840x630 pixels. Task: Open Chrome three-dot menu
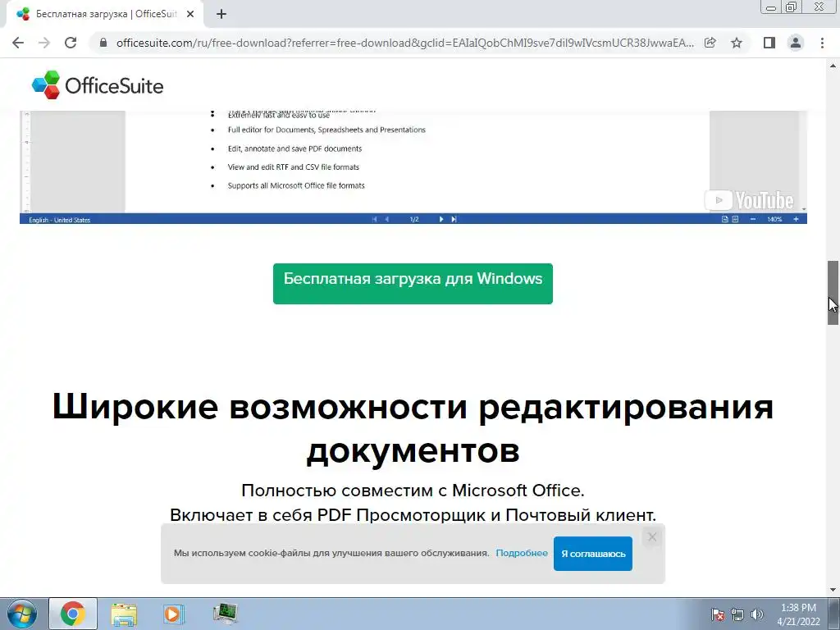822,43
